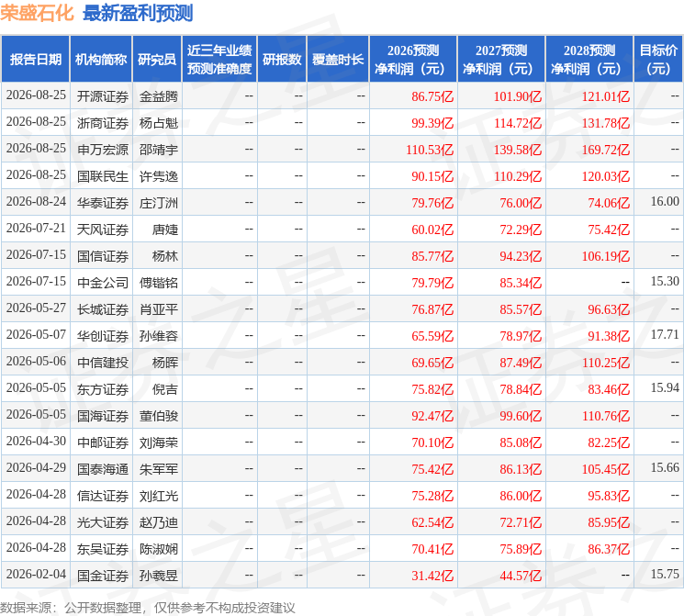Screen dimensions: 684x616
Task: Click 华泰证券 target price 16.00
Action: (x=665, y=202)
